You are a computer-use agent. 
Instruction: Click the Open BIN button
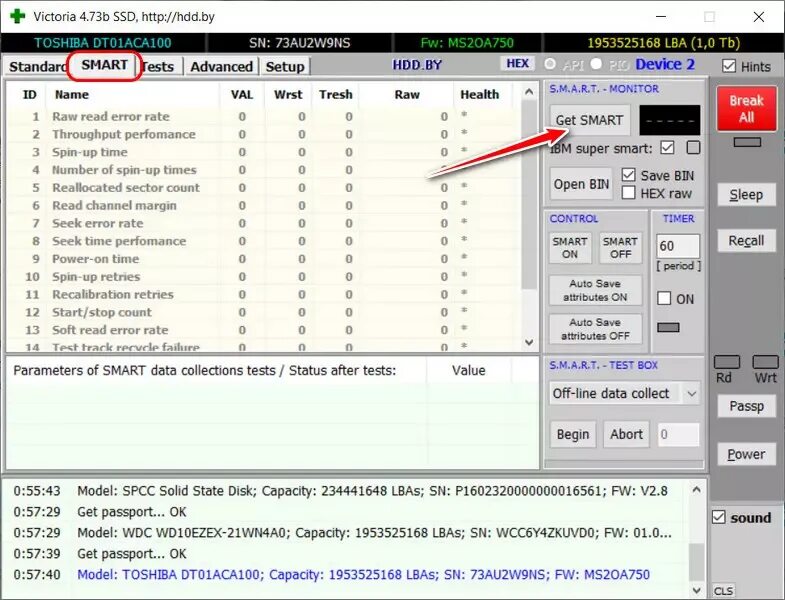[581, 184]
